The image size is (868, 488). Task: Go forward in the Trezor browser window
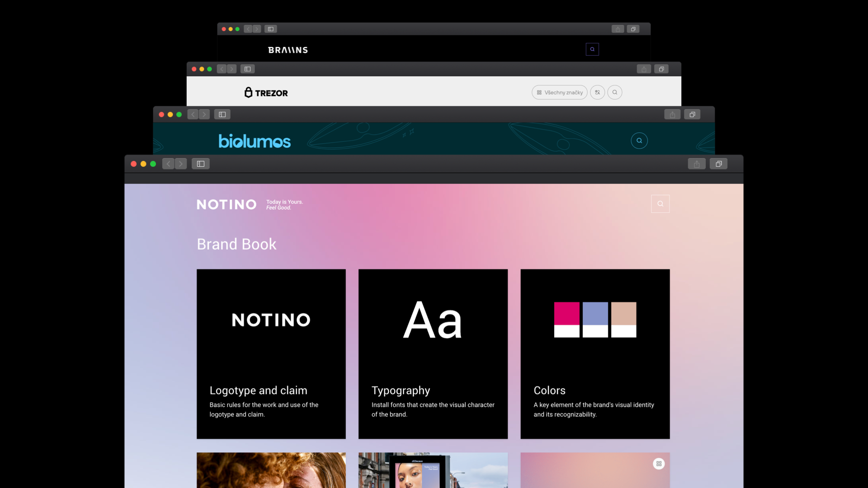point(231,69)
